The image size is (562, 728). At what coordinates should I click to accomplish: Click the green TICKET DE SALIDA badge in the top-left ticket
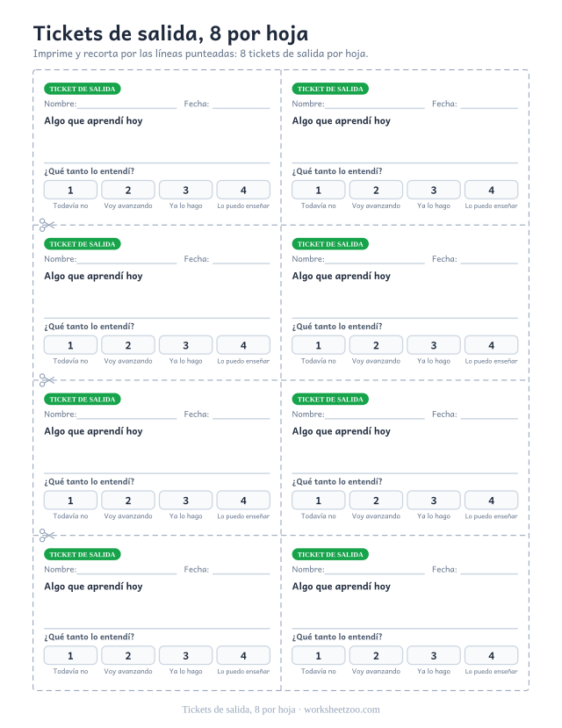83,89
